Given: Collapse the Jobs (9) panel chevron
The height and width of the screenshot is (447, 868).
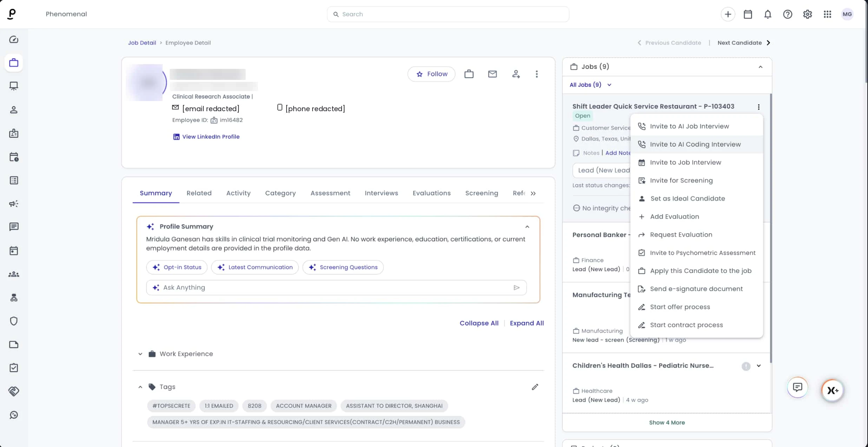Looking at the screenshot, I should 760,67.
